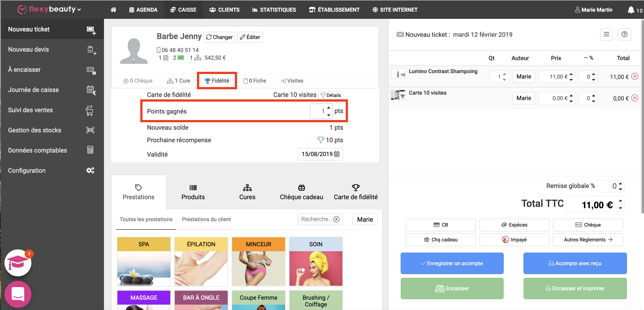
Task: Click Enregistrer un acompte
Action: coord(452,263)
